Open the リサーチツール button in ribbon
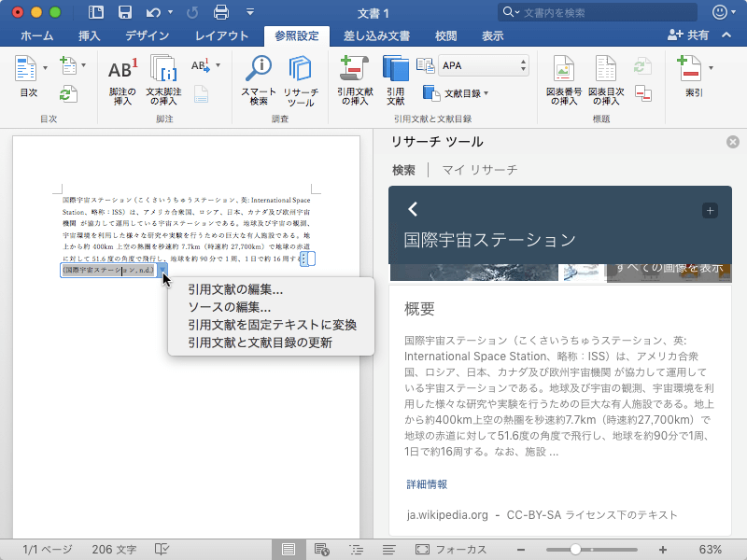The width and height of the screenshot is (747, 560). pyautogui.click(x=301, y=80)
